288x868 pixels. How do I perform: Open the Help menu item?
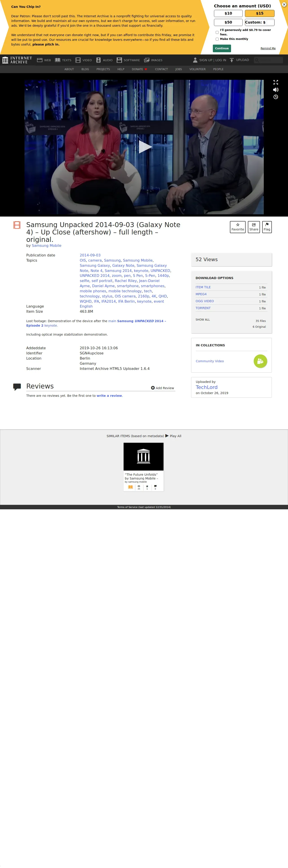(x=121, y=69)
